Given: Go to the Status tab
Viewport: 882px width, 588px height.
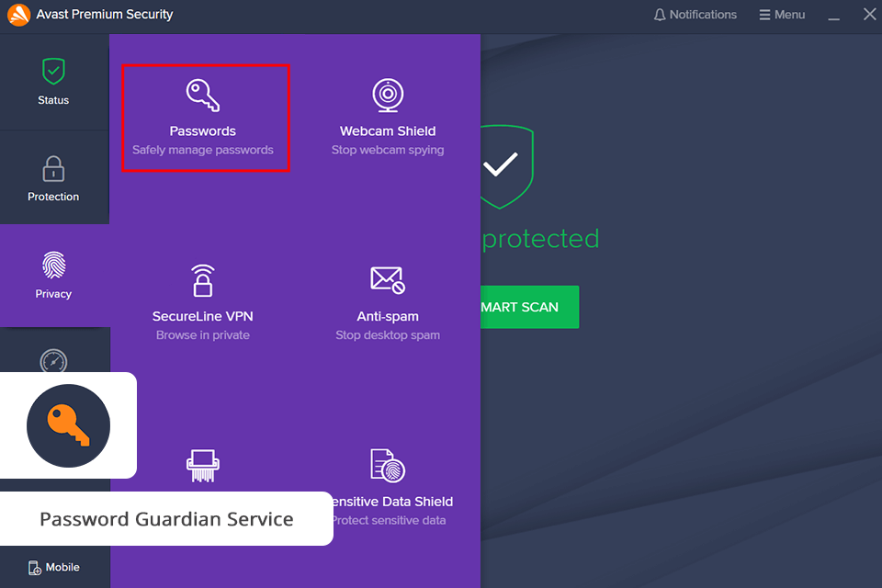Looking at the screenshot, I should point(53,82).
